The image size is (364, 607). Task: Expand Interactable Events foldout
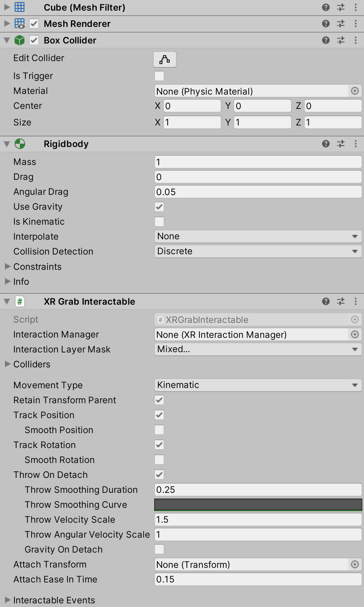click(x=8, y=600)
